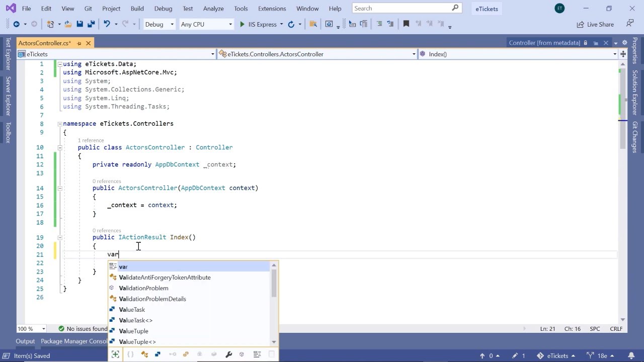Viewport: 644px width, 362px height.
Task: Collapse the namespace eTickets.Controllers block
Action: point(59,124)
